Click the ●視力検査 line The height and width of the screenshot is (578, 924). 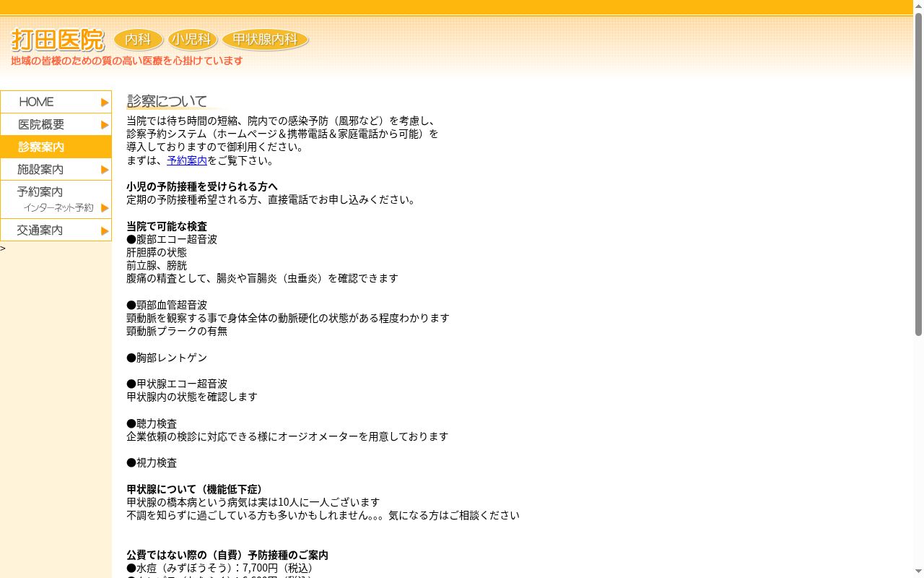coord(152,462)
